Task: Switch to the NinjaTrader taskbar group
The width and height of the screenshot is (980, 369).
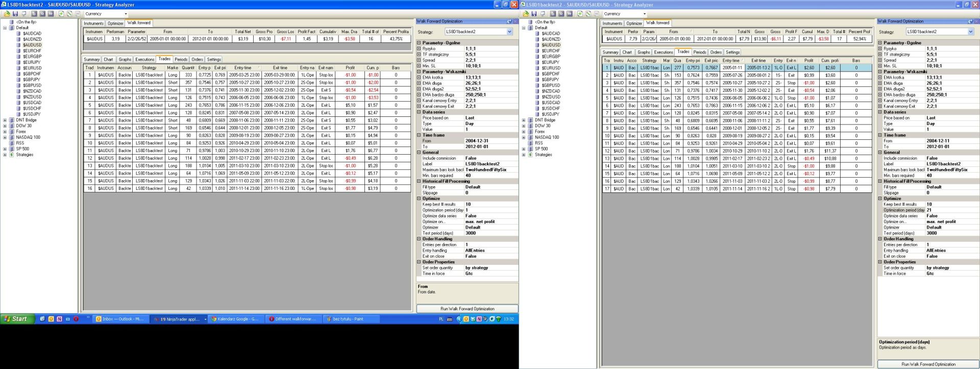Action: click(180, 319)
